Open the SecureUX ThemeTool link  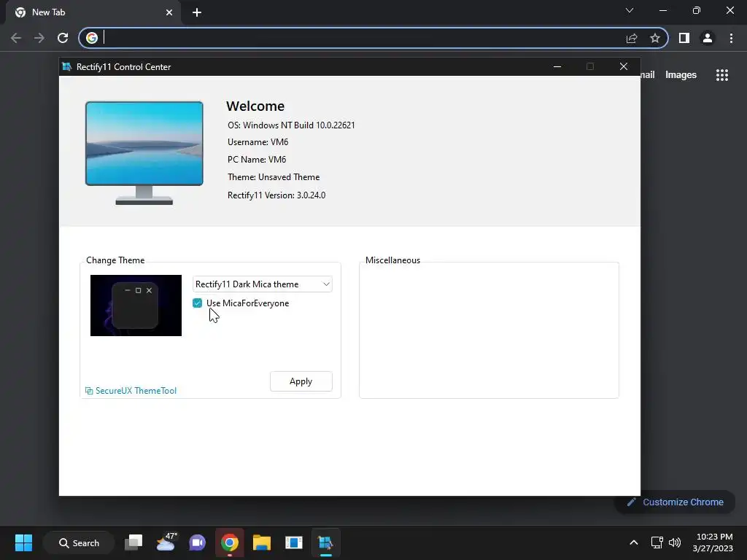[131, 391]
